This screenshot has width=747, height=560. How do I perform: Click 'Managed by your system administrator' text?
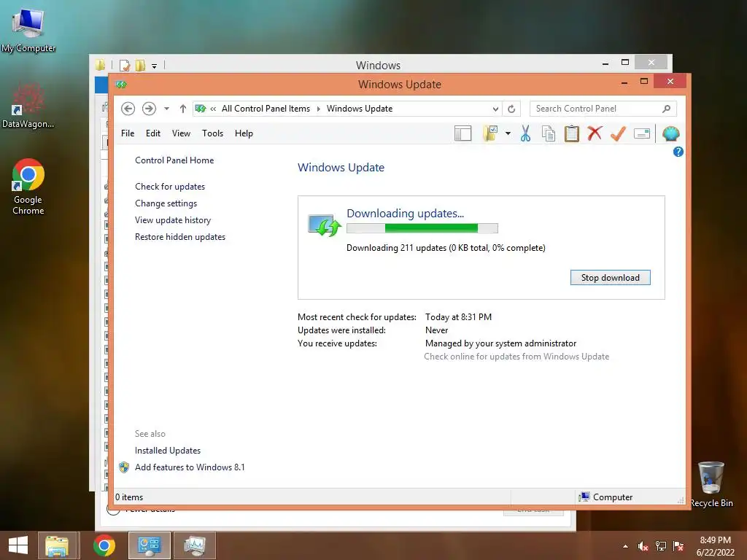click(x=500, y=343)
